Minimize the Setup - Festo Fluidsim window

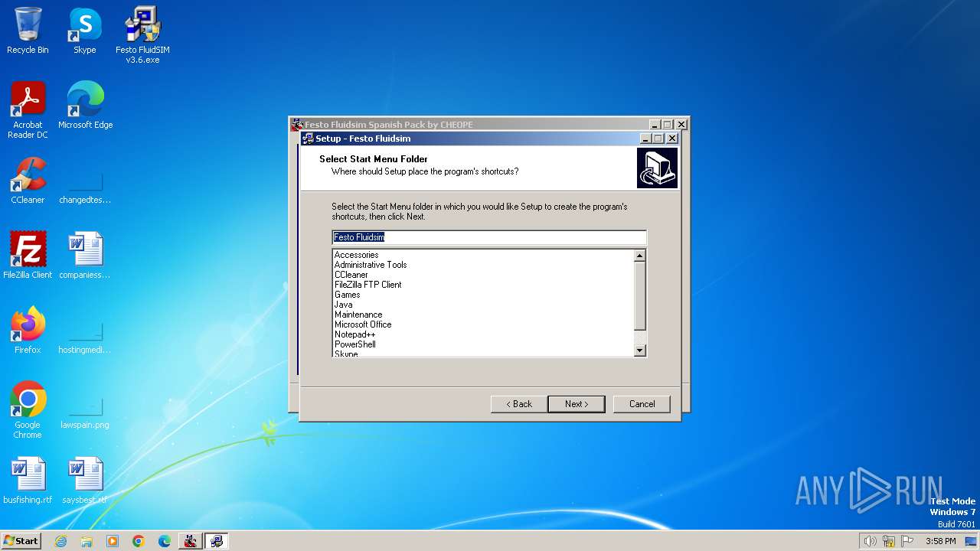pos(646,139)
